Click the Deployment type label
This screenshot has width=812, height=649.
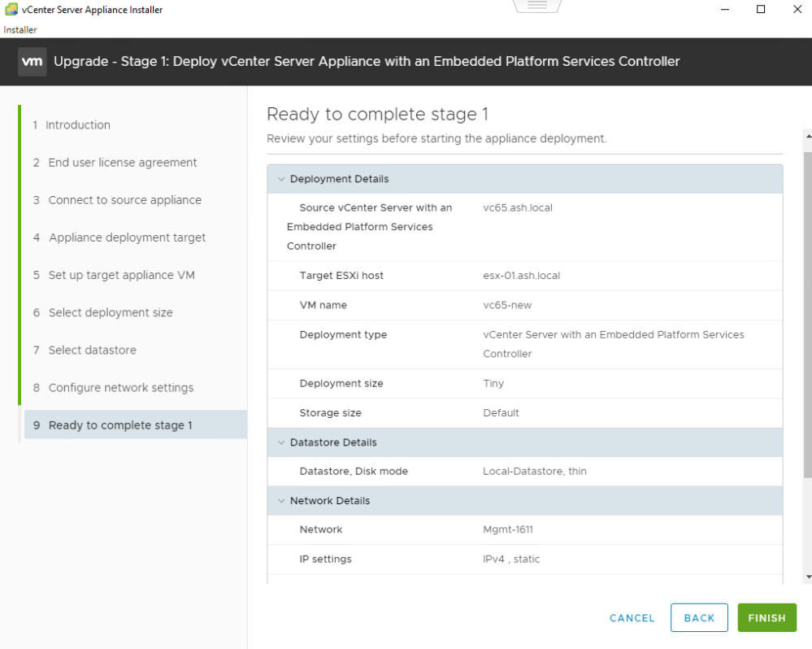click(343, 334)
